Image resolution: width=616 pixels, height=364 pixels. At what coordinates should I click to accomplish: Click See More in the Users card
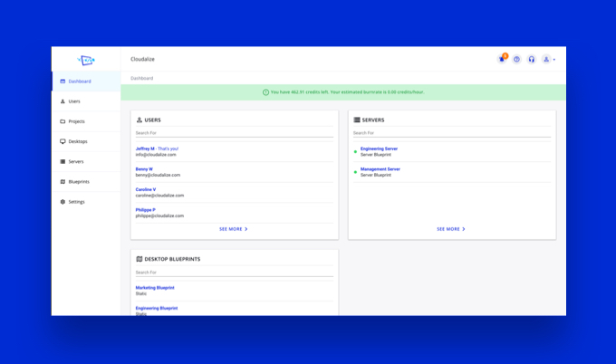click(234, 229)
